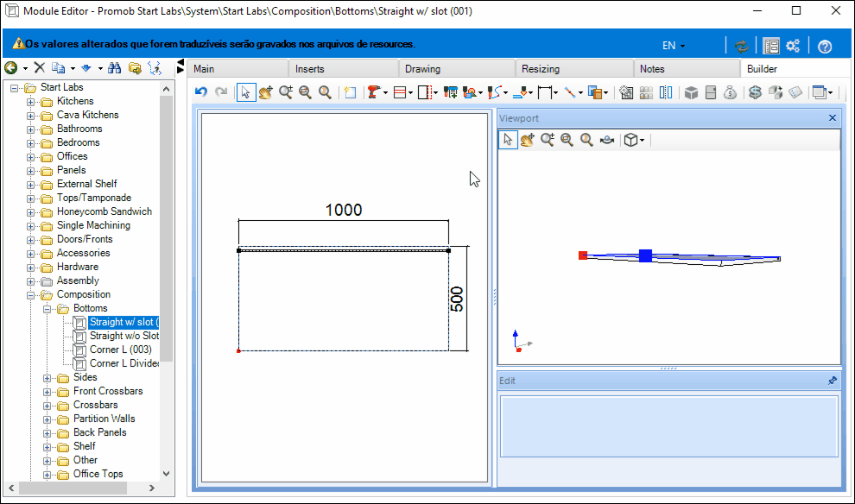Click the Zoom window magnifier in Builder toolbar
Screen dimensions: 855x504
[306, 92]
